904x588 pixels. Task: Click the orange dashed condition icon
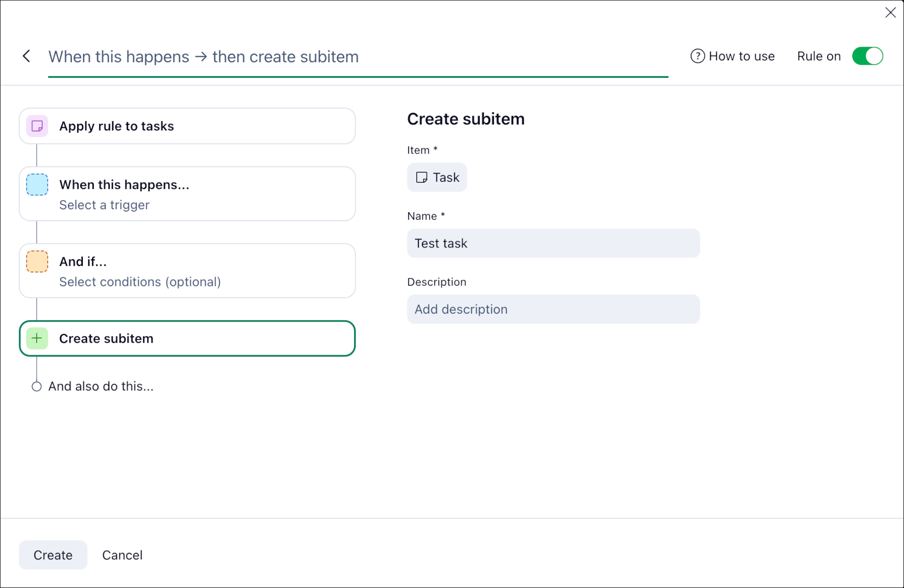[x=37, y=261]
